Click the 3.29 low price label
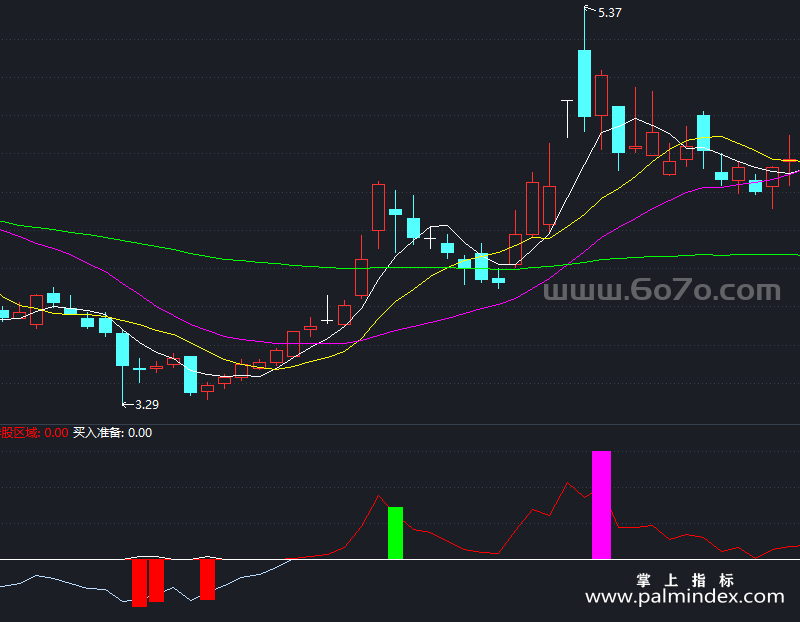Image resolution: width=800 pixels, height=622 pixels. tap(146, 405)
